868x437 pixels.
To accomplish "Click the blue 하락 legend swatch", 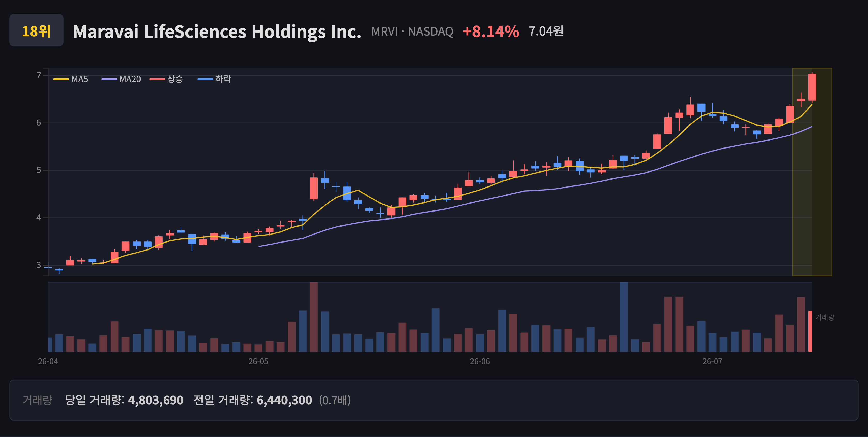I will (x=205, y=79).
